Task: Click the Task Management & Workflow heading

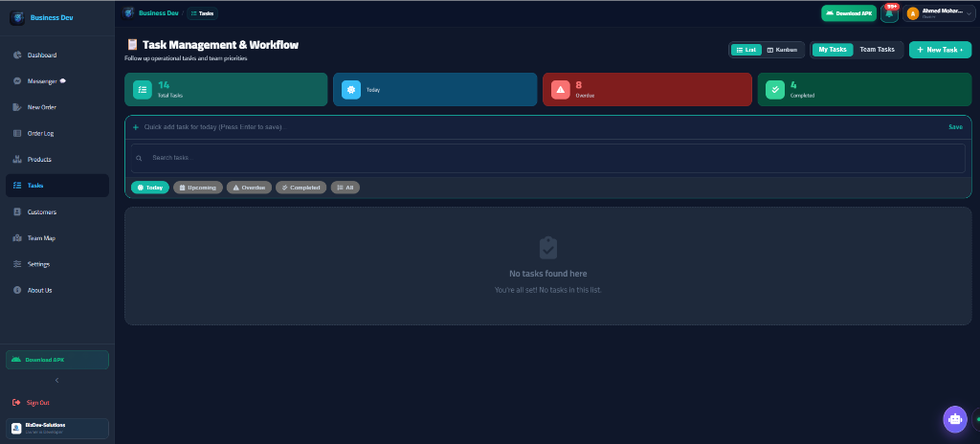Action: [x=221, y=45]
